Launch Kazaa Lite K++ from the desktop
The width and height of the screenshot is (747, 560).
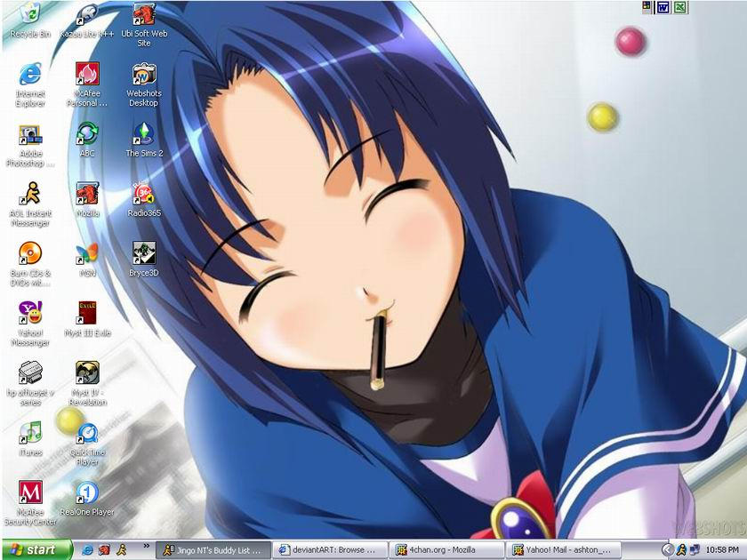pyautogui.click(x=87, y=20)
